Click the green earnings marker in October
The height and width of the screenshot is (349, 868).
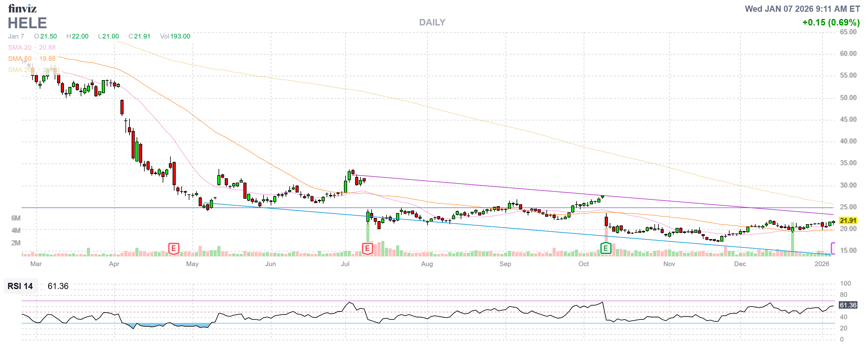(605, 249)
